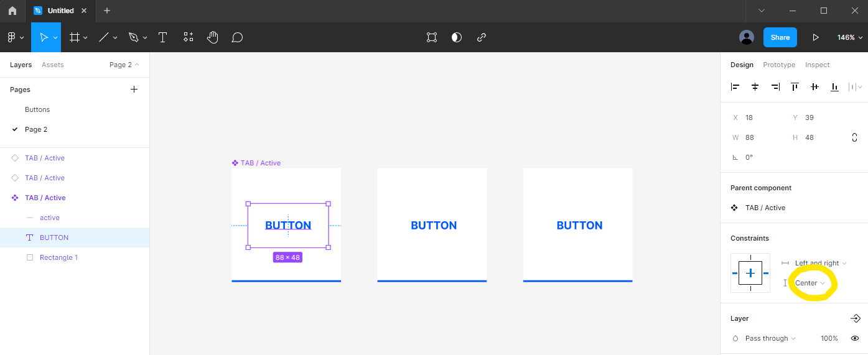
Task: Select the Line shape tool
Action: point(104,37)
